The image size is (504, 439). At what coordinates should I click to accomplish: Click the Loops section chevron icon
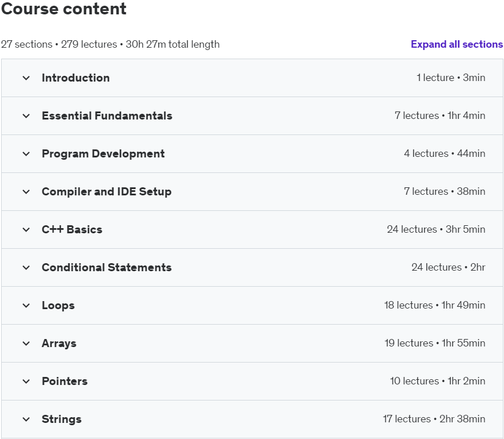click(x=26, y=306)
